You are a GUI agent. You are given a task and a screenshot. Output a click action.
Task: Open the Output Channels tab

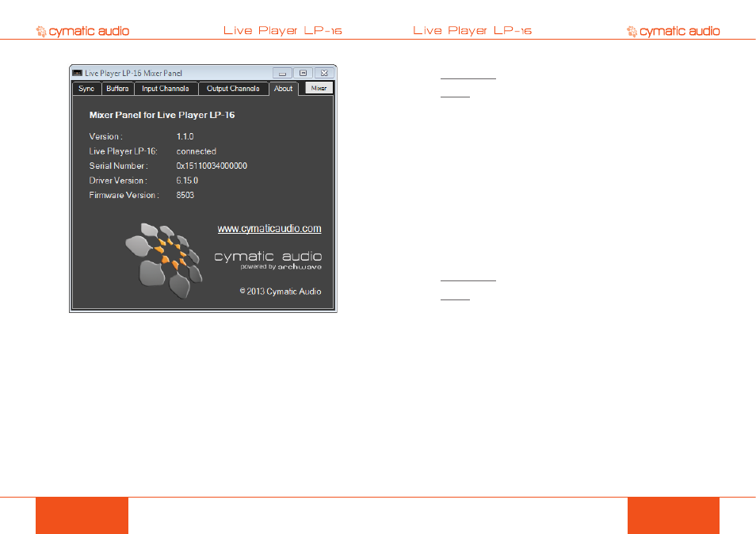pos(233,89)
